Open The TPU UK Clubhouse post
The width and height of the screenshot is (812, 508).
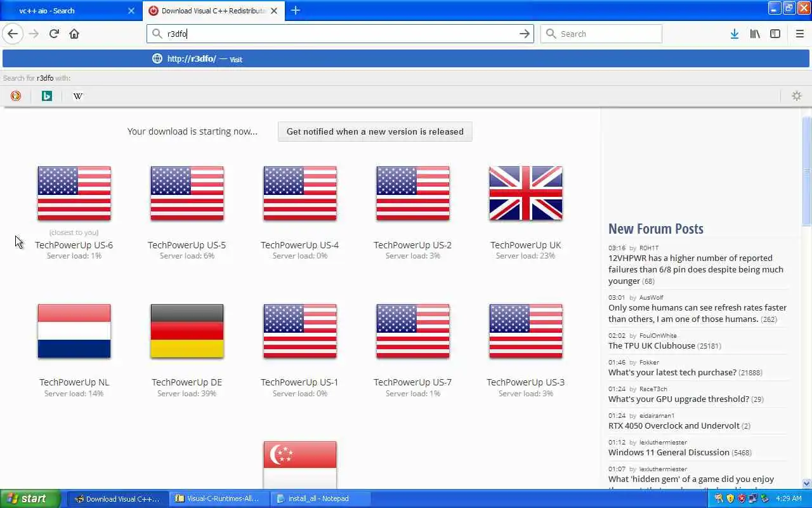pyautogui.click(x=652, y=346)
